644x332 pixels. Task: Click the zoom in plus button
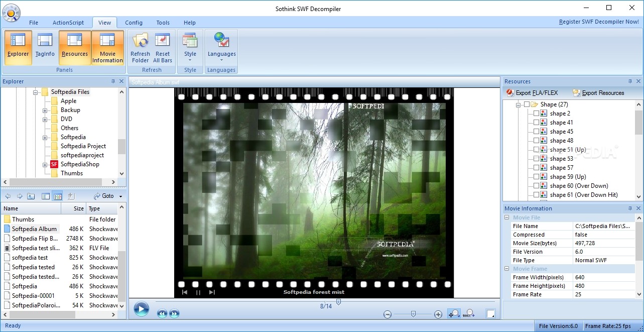[438, 314]
